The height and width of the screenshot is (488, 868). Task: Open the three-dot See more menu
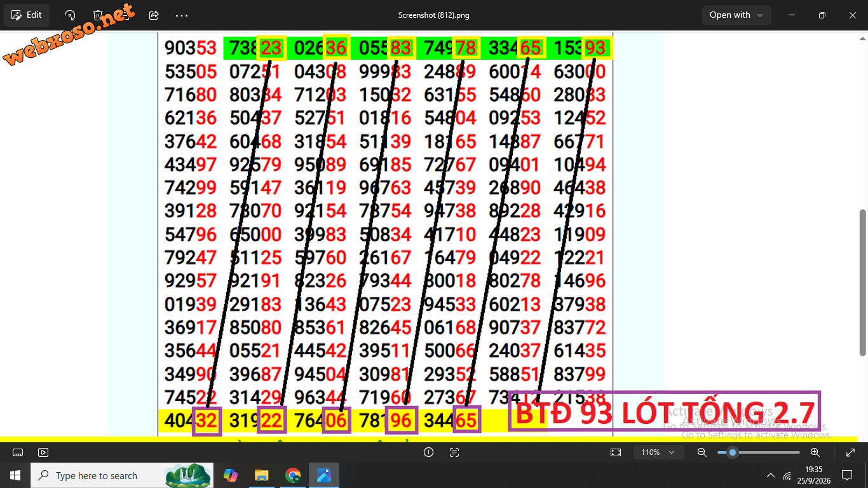(182, 15)
